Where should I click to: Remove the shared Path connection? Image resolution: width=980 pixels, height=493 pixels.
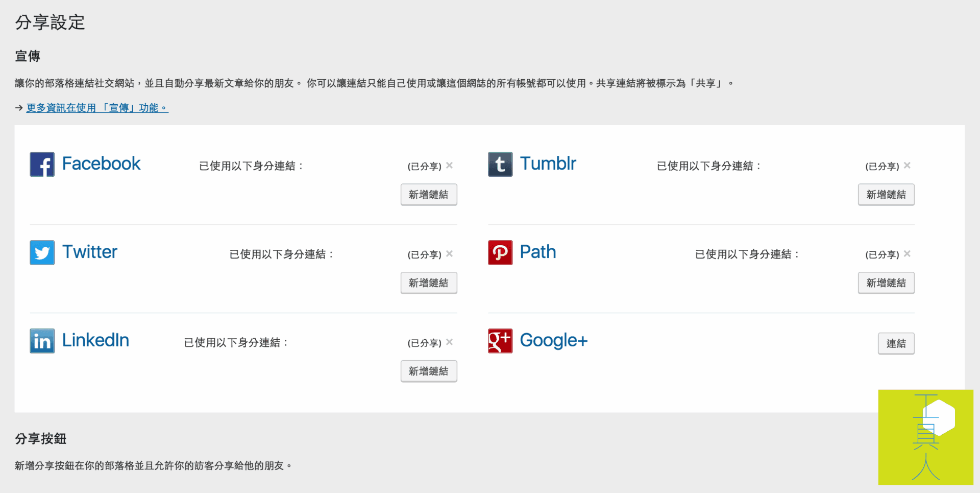(907, 253)
